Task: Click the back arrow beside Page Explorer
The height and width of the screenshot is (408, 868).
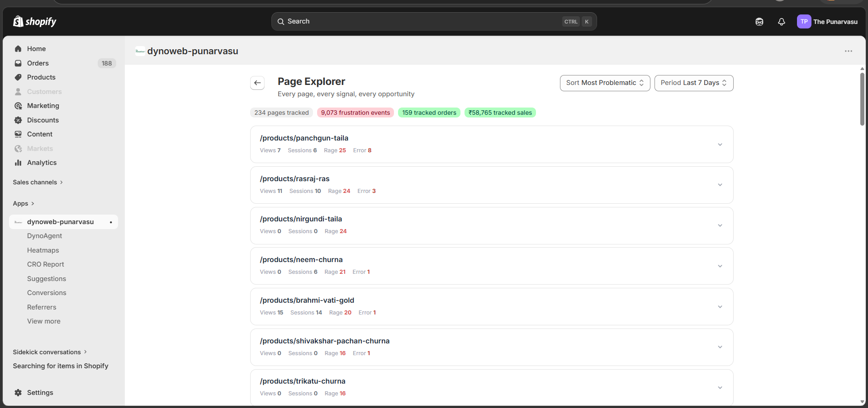Action: (257, 83)
